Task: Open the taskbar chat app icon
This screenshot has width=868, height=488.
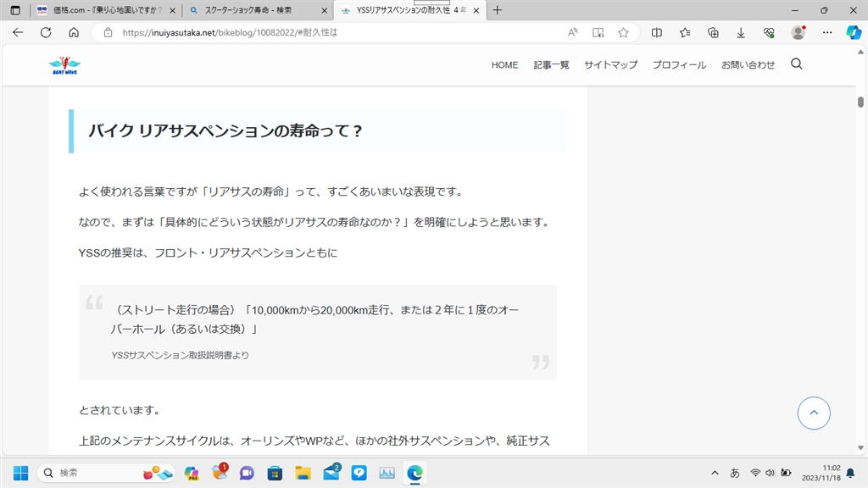Action: pyautogui.click(x=247, y=473)
